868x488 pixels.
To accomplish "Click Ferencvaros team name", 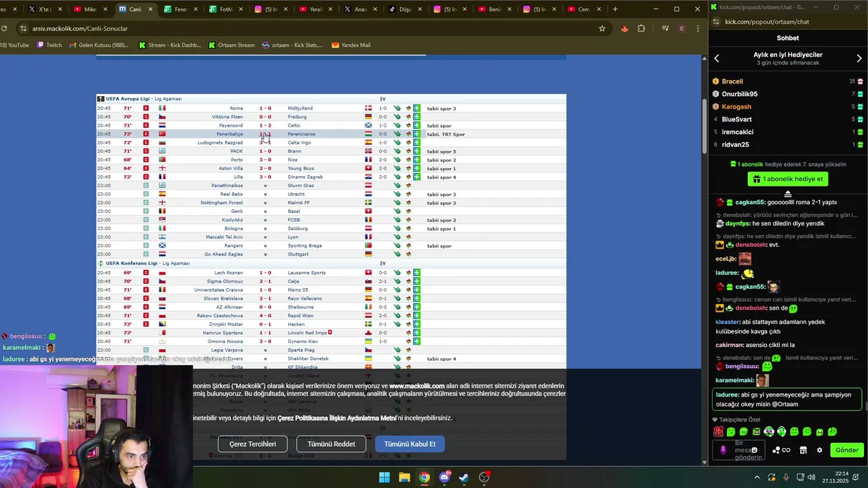I will click(301, 134).
